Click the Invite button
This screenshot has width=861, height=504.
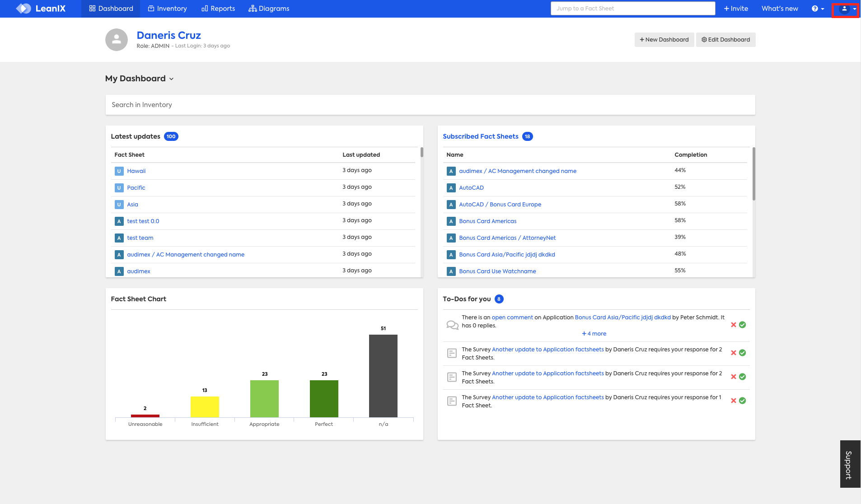pyautogui.click(x=736, y=9)
